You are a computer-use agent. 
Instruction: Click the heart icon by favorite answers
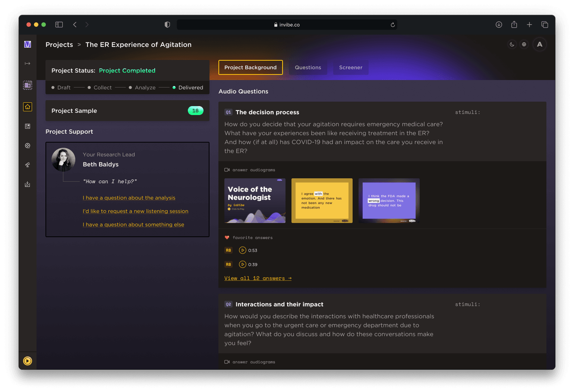point(227,238)
